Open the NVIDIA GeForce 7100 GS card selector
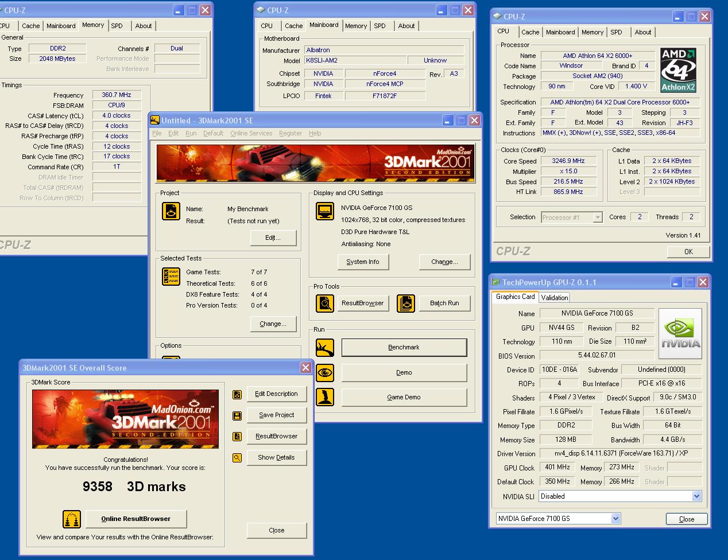728x560 pixels. tap(615, 519)
